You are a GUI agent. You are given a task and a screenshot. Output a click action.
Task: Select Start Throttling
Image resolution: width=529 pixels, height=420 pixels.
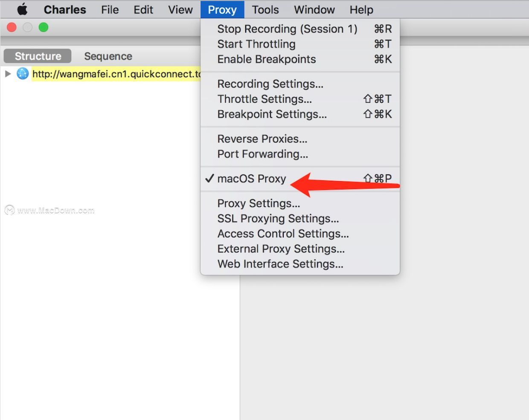300,44
